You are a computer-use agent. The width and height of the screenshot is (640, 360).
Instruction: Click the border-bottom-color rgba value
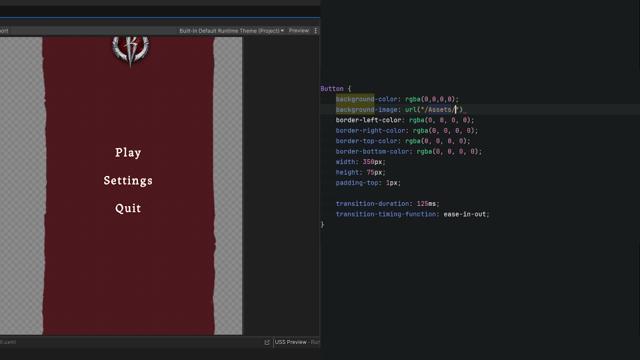pyautogui.click(x=449, y=151)
